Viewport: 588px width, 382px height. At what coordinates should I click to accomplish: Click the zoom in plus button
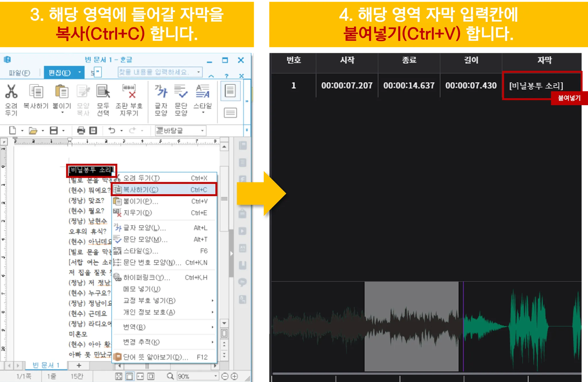(x=235, y=376)
